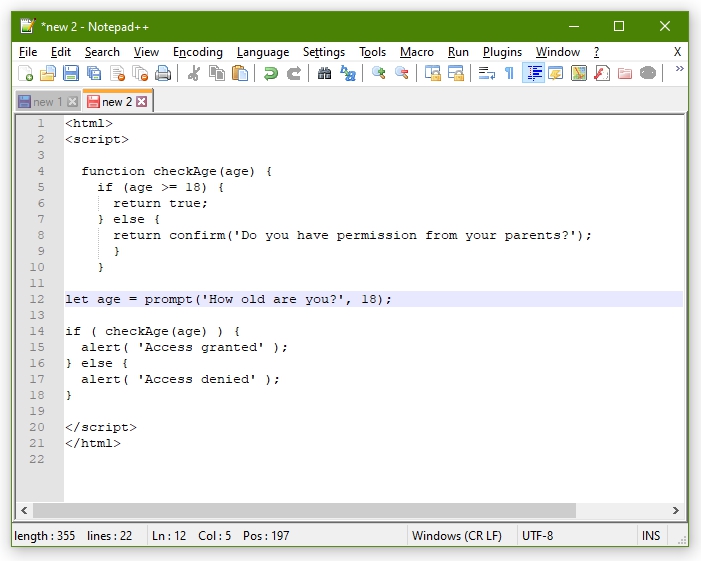The height and width of the screenshot is (561, 701).
Task: Undo the last edit with the green arrow
Action: point(270,73)
